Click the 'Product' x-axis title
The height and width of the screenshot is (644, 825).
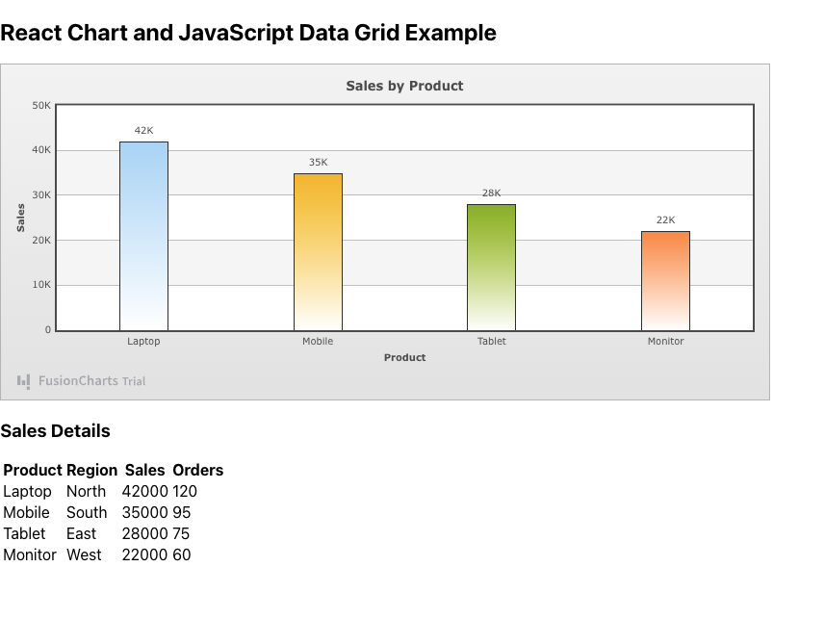pyautogui.click(x=404, y=357)
